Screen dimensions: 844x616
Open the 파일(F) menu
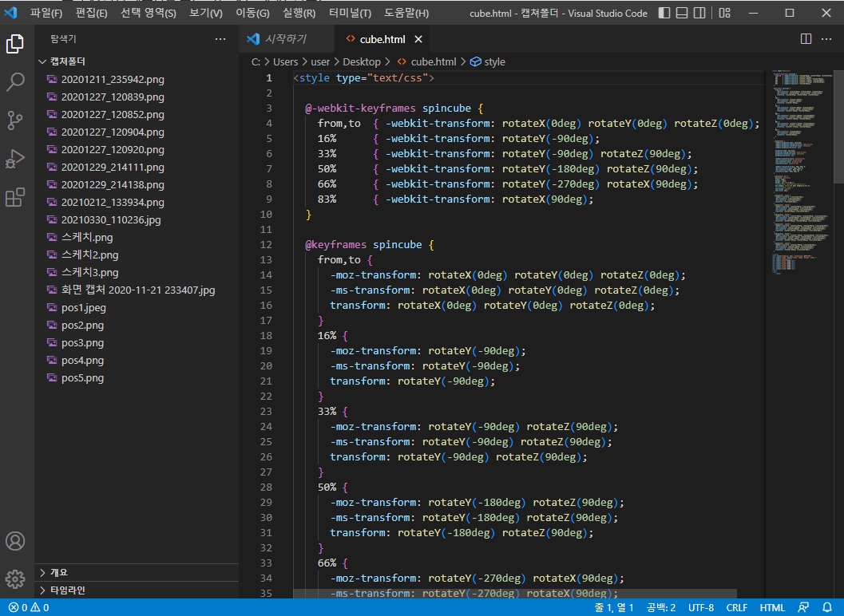(x=46, y=13)
